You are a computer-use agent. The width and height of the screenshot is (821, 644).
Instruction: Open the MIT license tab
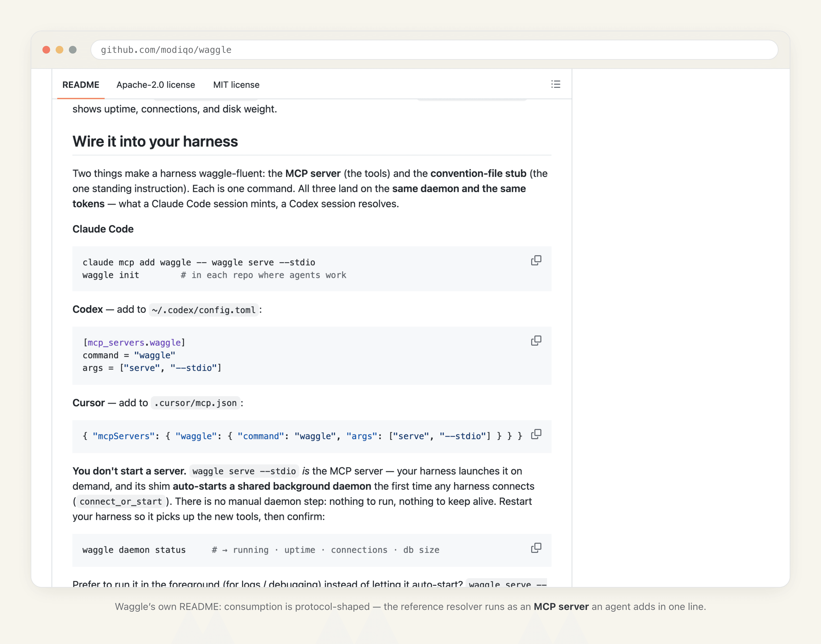[x=236, y=85]
